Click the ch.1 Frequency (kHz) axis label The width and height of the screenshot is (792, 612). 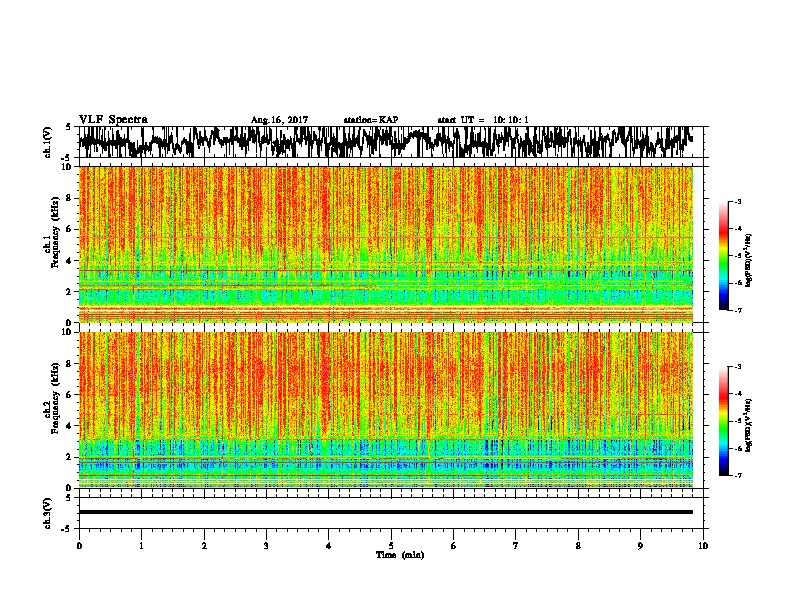coord(54,232)
